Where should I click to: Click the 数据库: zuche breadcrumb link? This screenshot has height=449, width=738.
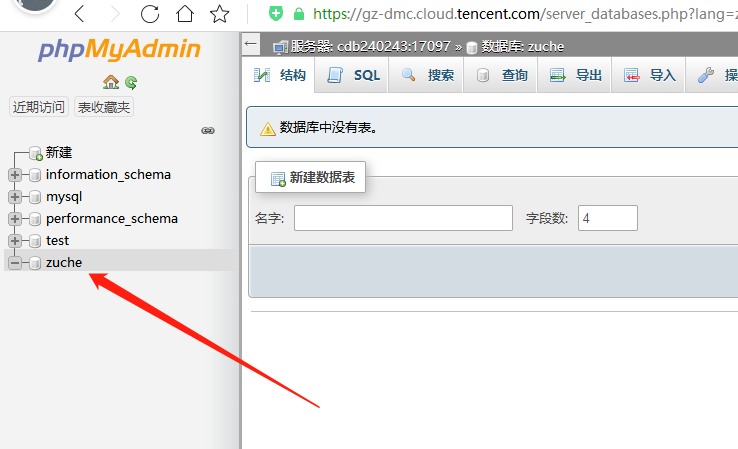click(x=522, y=47)
